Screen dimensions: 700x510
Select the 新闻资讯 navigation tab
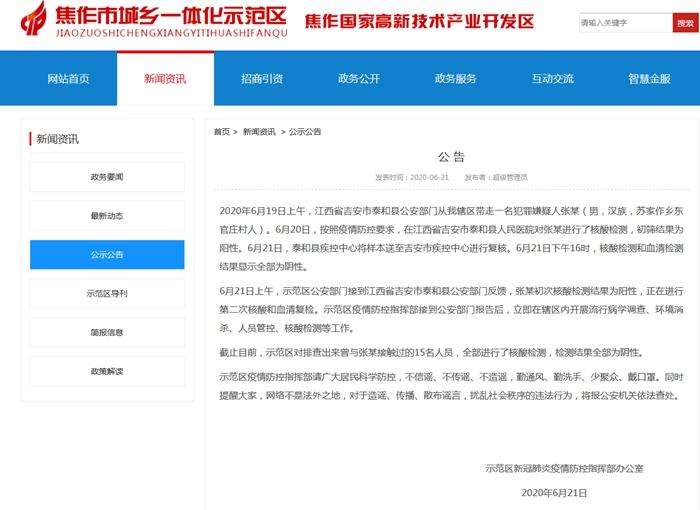[165, 79]
